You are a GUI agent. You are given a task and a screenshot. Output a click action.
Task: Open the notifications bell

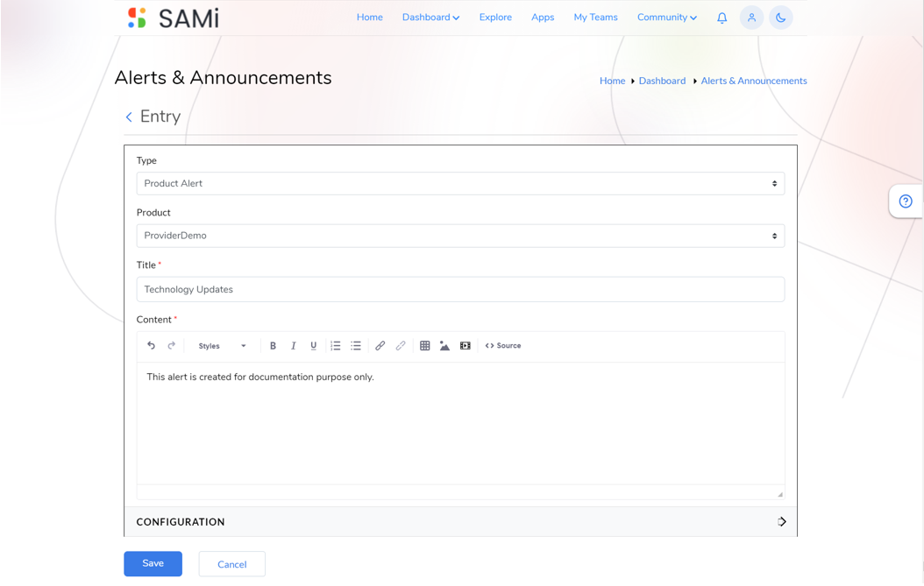[721, 18]
